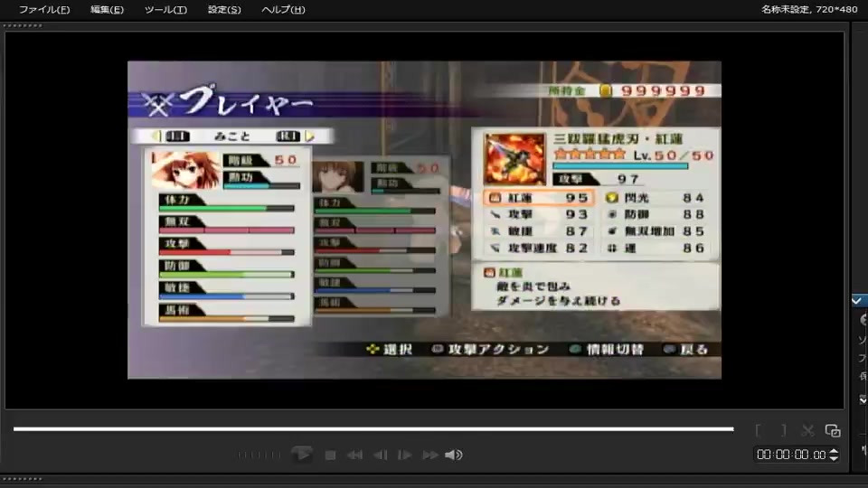Click the timecode down arrow
868x488 pixels.
click(x=834, y=458)
